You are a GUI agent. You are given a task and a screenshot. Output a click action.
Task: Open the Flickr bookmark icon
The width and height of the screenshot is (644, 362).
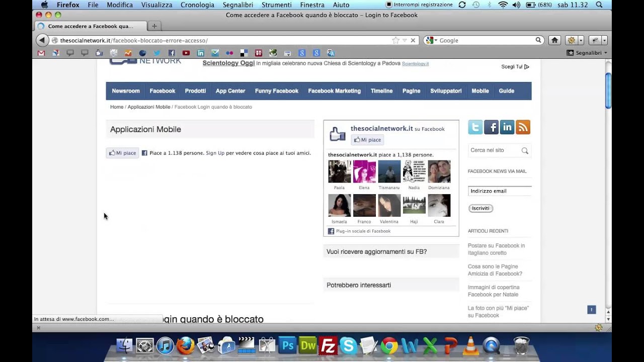tap(229, 53)
